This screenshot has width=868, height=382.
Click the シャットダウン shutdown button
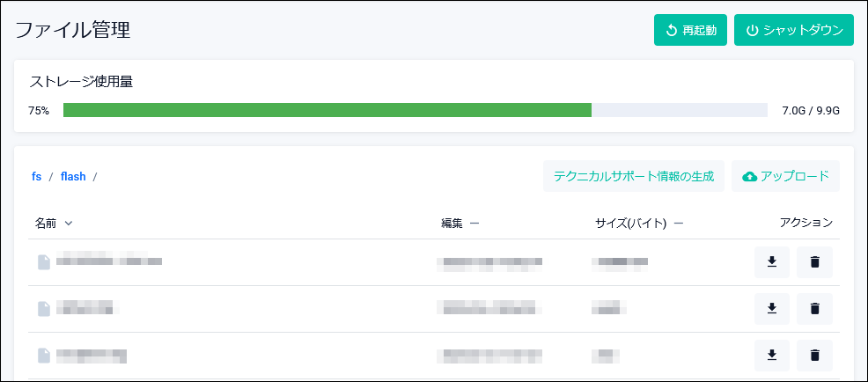coord(794,30)
